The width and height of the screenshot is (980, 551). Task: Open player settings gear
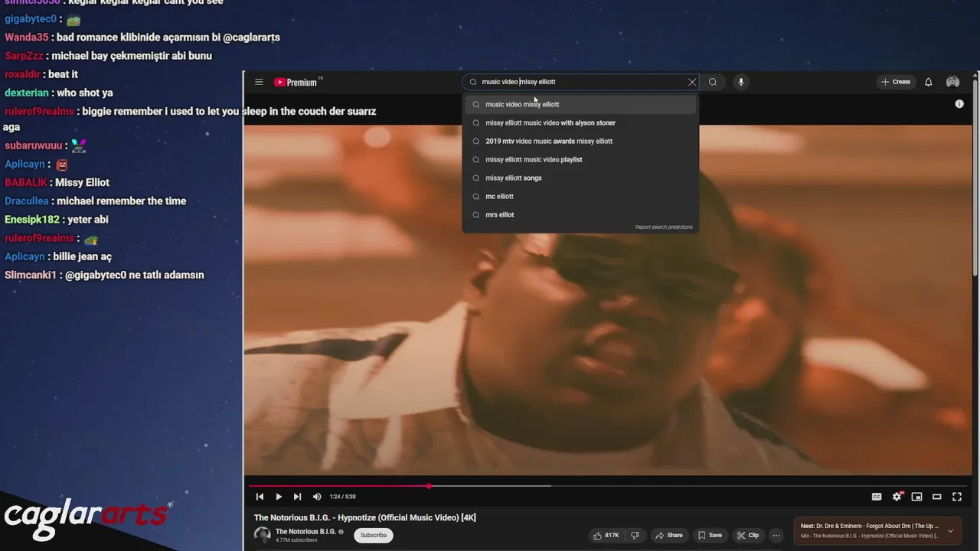pyautogui.click(x=897, y=497)
